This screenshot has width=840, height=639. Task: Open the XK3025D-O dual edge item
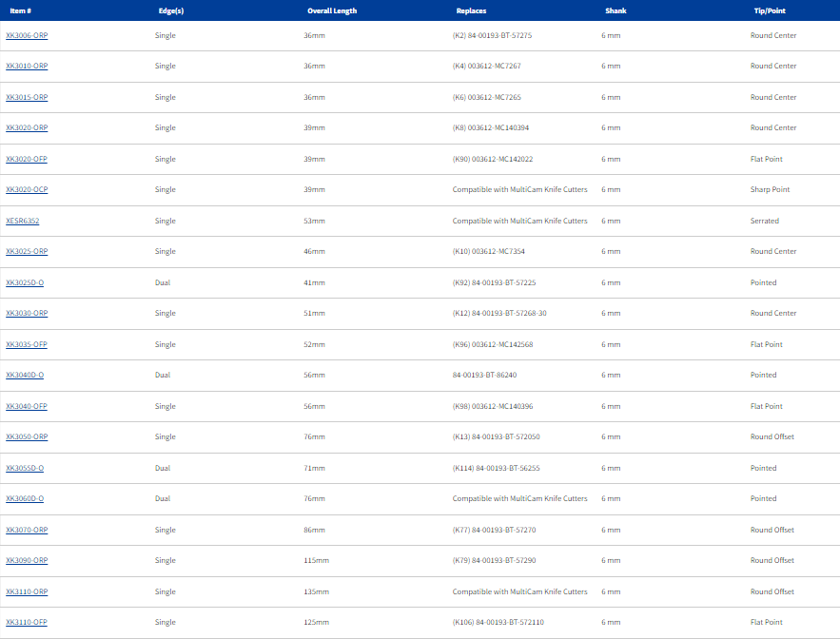click(x=25, y=282)
